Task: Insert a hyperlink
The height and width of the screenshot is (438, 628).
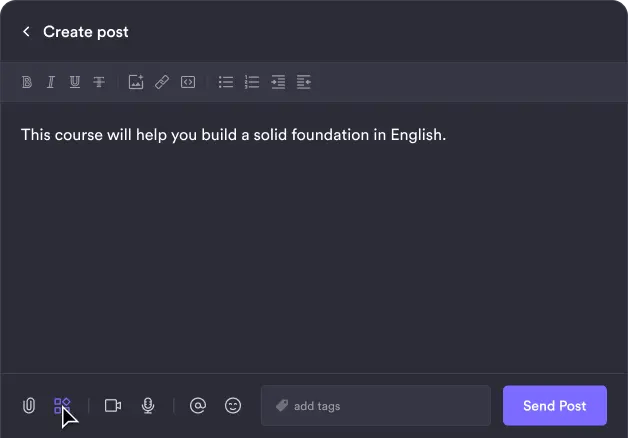Action: click(x=162, y=82)
